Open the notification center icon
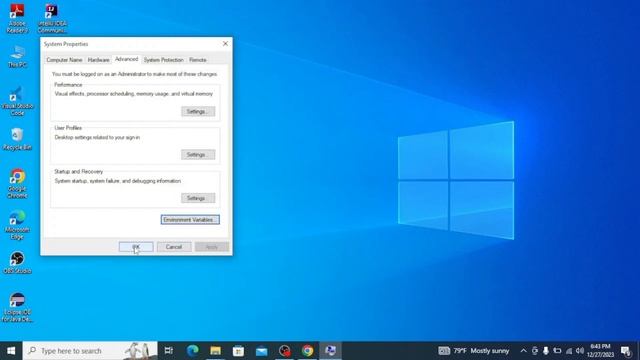 coord(626,351)
